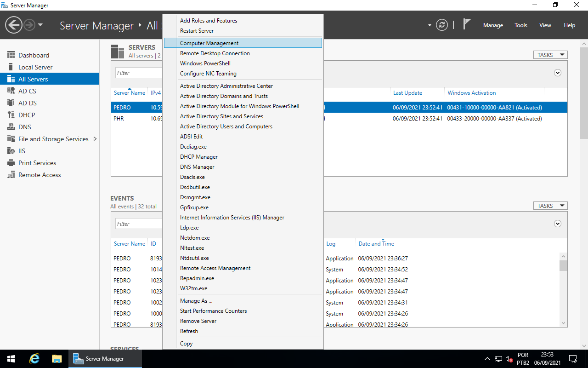The width and height of the screenshot is (588, 368).
Task: Click the refresh icon in header
Action: (441, 25)
